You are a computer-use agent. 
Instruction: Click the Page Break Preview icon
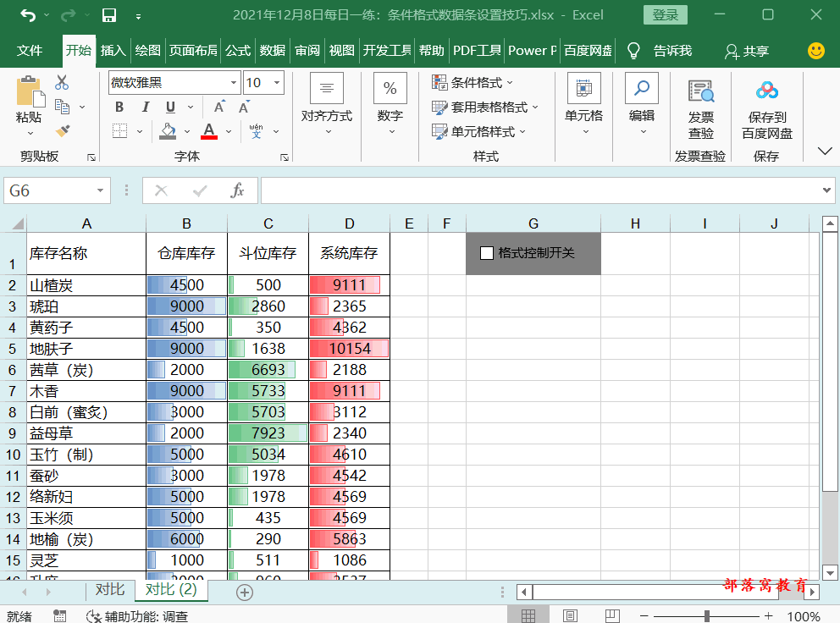point(612,616)
